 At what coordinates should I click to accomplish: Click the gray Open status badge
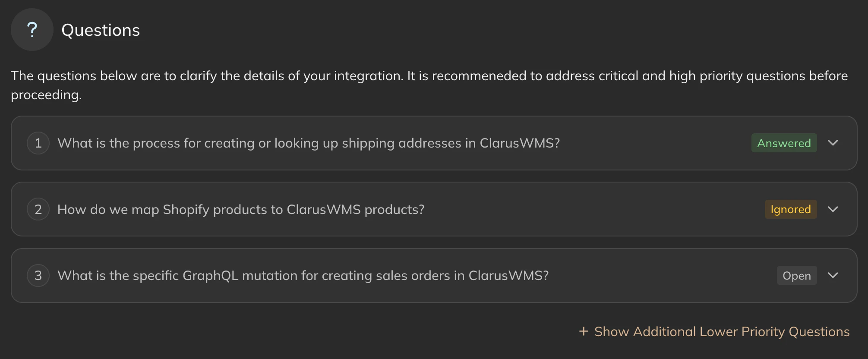click(x=797, y=275)
